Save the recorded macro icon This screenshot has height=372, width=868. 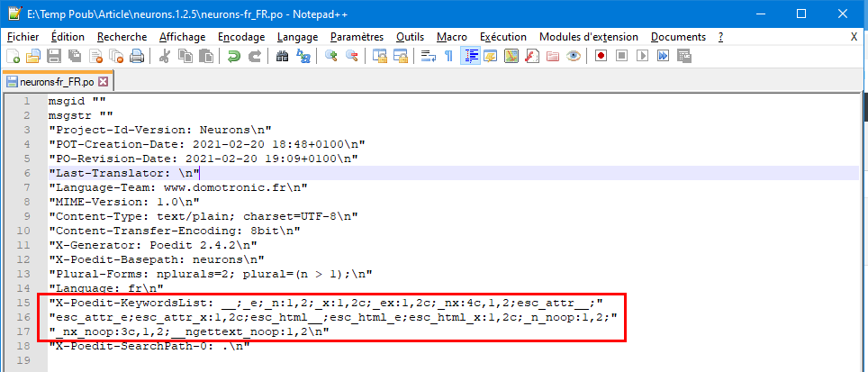pos(684,56)
